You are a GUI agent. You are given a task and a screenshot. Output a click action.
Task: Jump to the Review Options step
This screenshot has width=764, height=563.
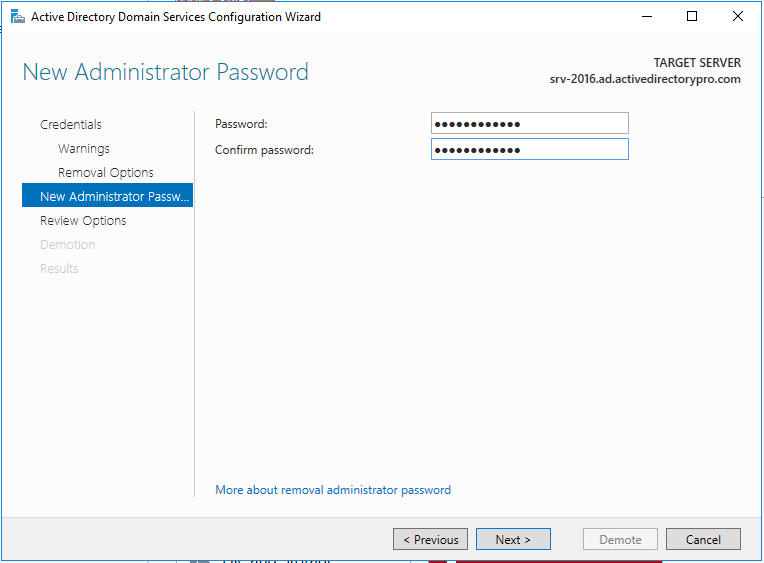[x=83, y=220]
